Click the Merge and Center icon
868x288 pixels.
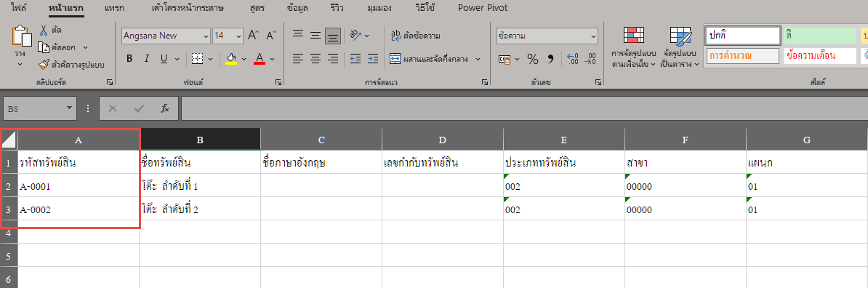pyautogui.click(x=395, y=58)
